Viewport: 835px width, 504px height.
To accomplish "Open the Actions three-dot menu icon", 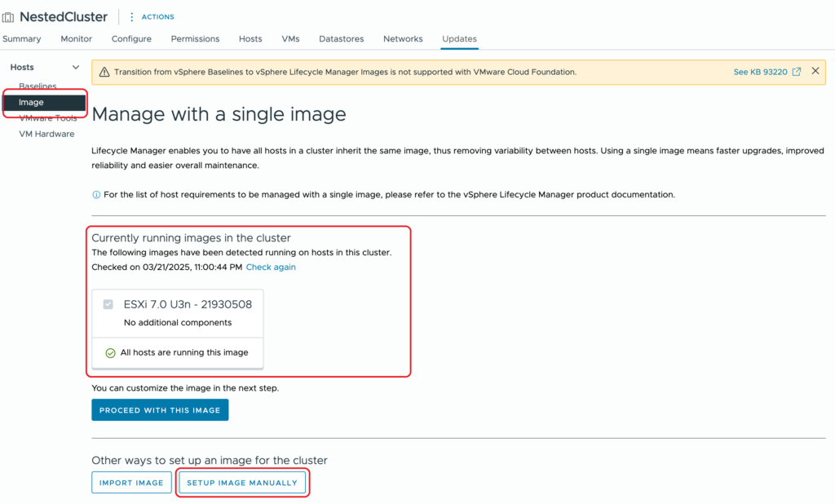I will 132,17.
